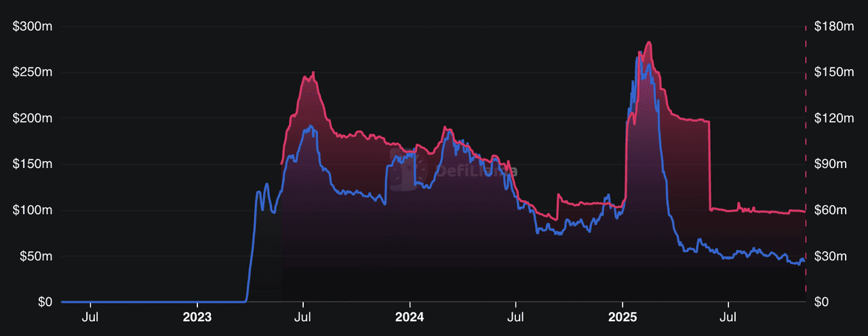Screen dimensions: 868x336
Task: Click the DefiLlama watermark logo in the chart
Action: click(453, 171)
